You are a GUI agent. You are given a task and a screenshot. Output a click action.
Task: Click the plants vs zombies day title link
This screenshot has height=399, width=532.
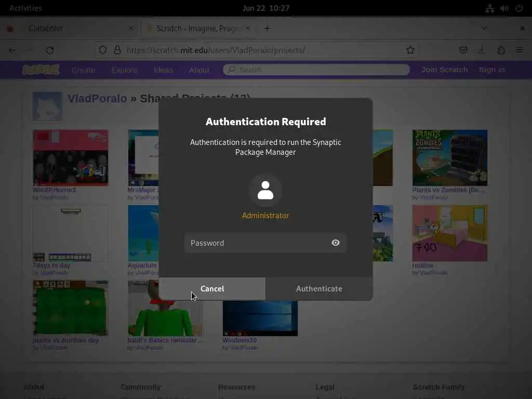coord(66,340)
